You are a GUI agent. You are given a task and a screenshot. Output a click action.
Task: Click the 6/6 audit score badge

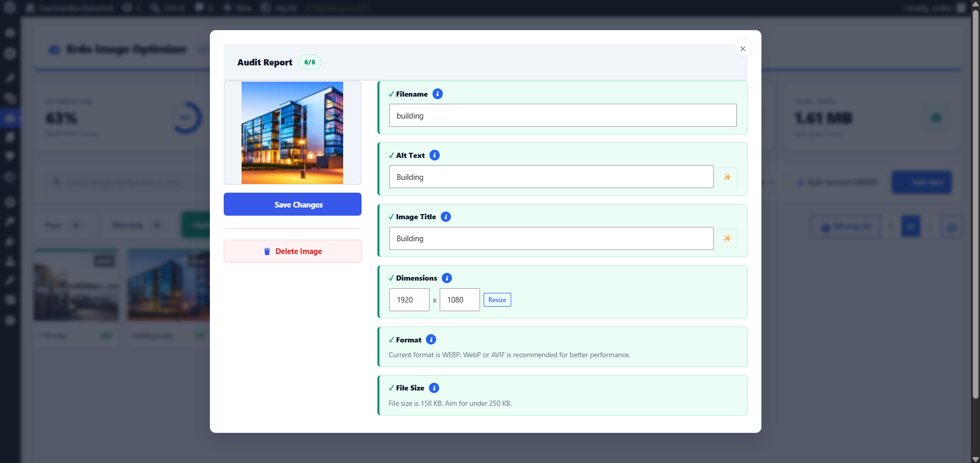click(310, 62)
